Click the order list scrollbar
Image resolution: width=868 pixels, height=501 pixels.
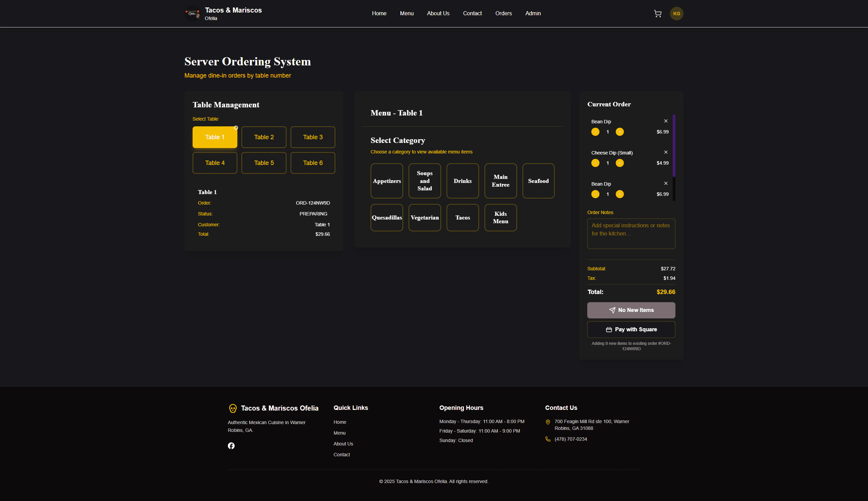673,146
